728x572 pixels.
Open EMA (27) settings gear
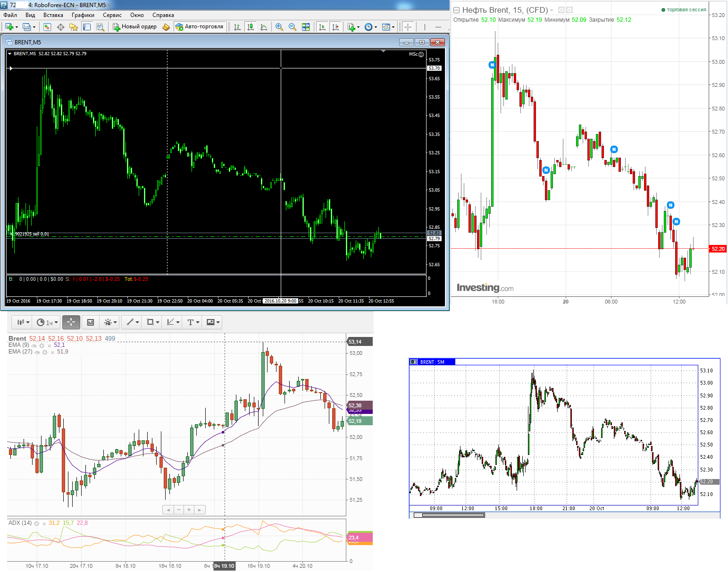tap(45, 353)
